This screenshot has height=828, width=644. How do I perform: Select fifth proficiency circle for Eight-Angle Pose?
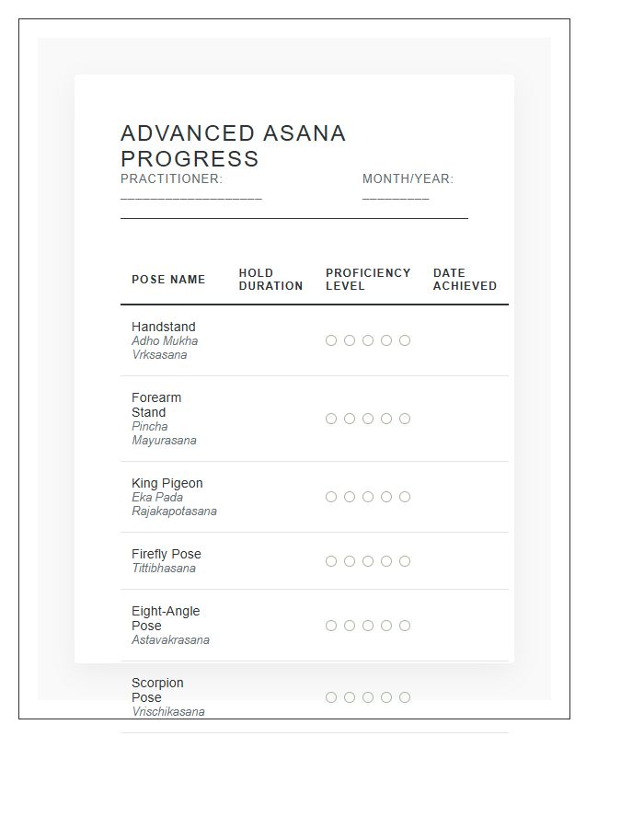click(405, 626)
